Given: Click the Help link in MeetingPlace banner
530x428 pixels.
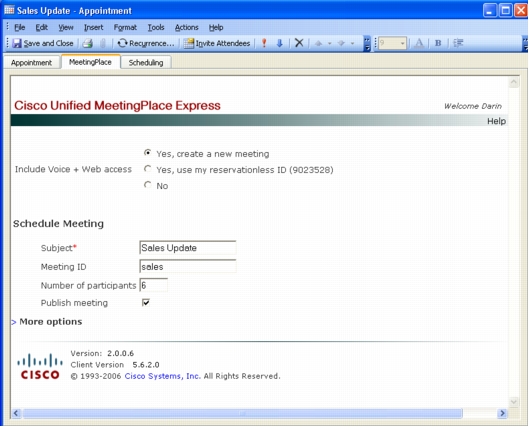Looking at the screenshot, I should click(x=496, y=121).
